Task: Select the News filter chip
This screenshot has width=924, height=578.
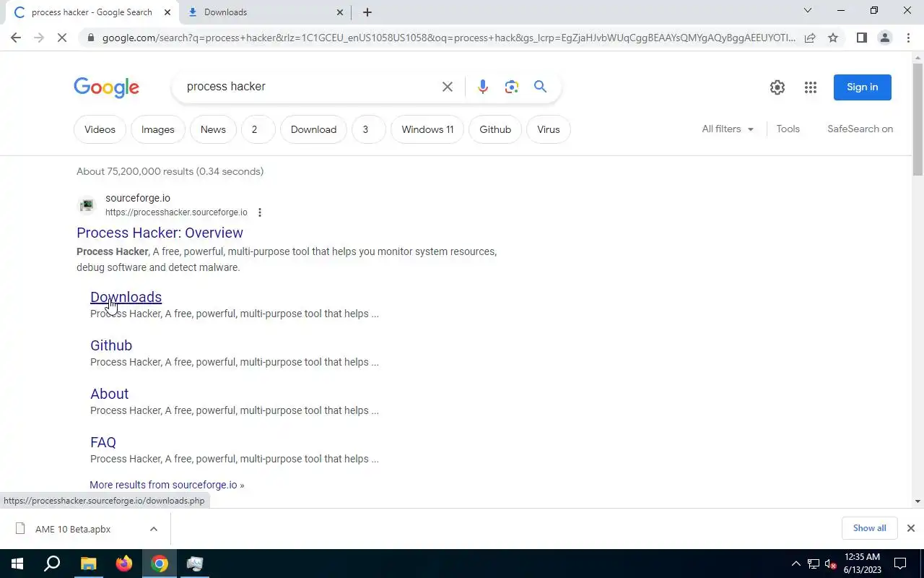Action: click(213, 129)
